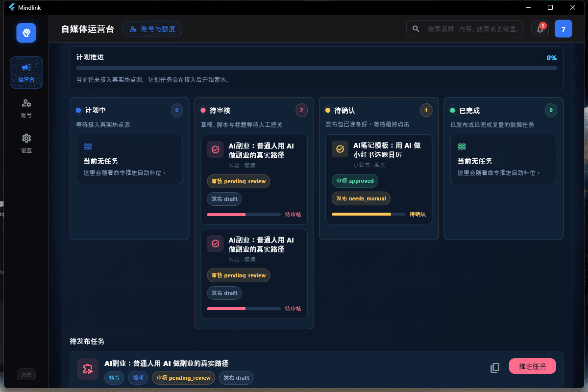The width and height of the screenshot is (588, 392).
Task: Click the 待确认 column count badge 1
Action: pos(426,110)
